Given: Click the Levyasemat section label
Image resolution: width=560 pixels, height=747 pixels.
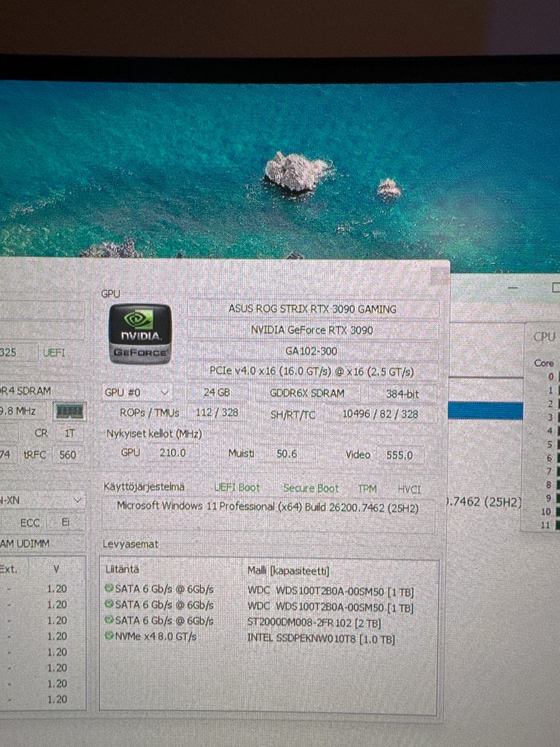Looking at the screenshot, I should [x=131, y=544].
